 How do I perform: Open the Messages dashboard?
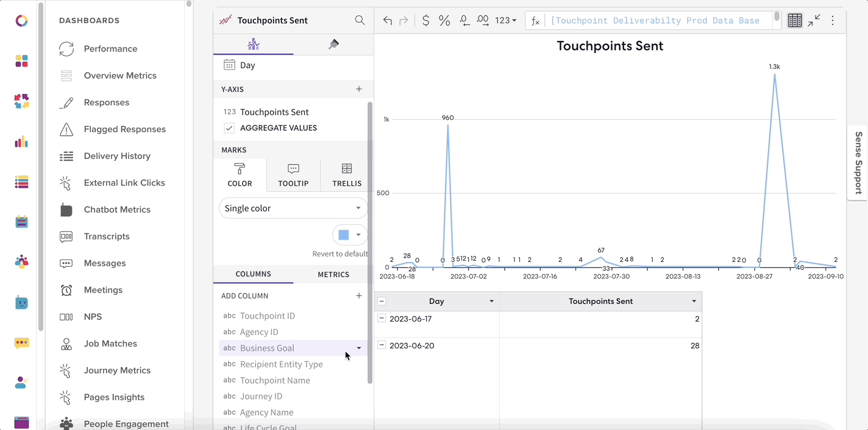[x=105, y=263]
